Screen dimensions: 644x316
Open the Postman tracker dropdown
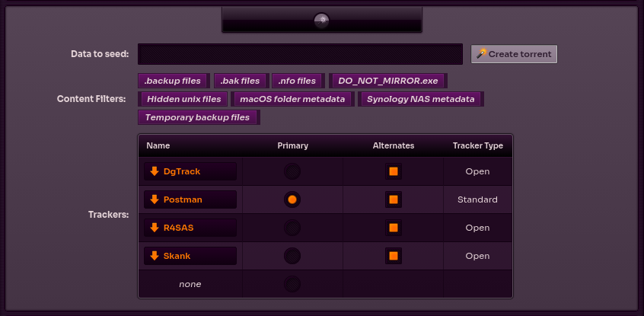click(190, 199)
